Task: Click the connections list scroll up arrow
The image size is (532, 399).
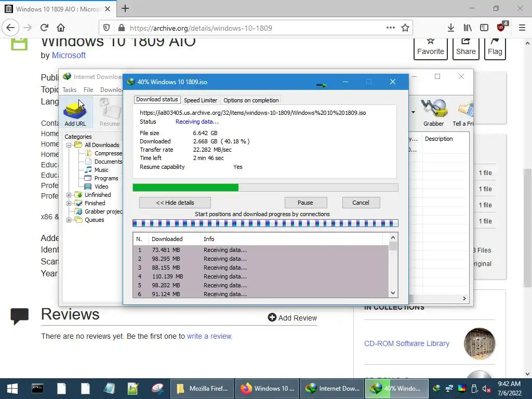Action: coord(393,237)
